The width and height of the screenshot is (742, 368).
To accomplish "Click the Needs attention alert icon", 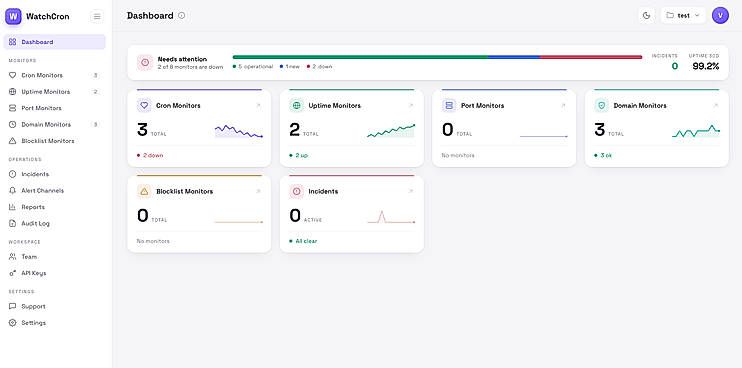I will [145, 62].
